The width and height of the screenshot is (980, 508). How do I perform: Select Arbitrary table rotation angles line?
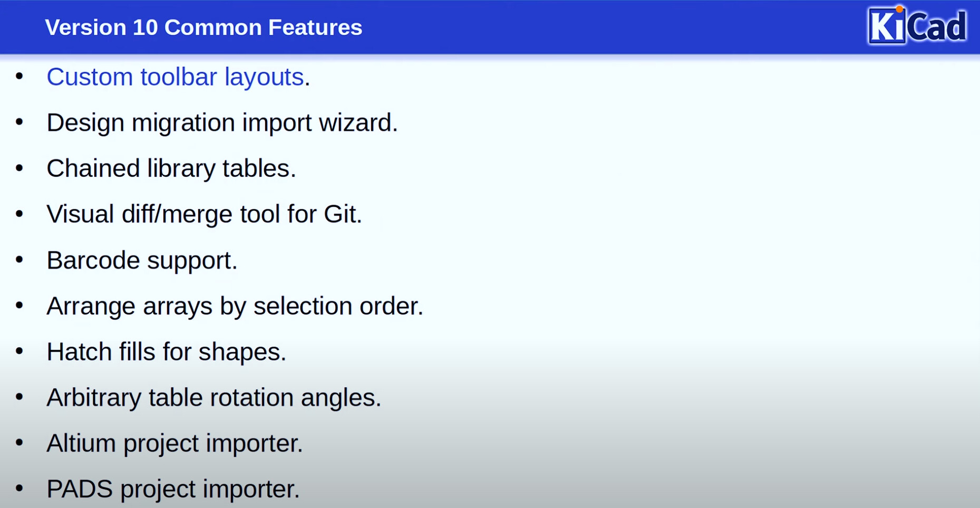point(214,398)
